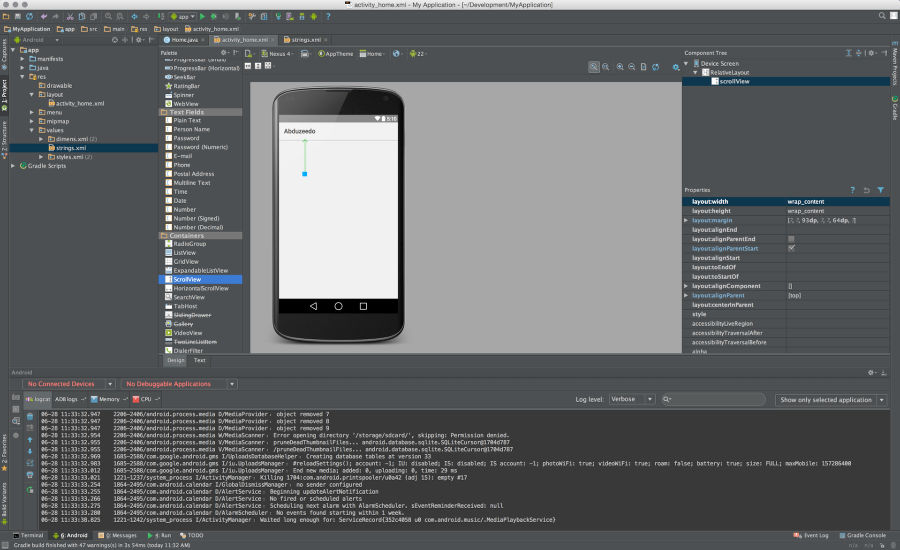Select ScrollView in the palette

pos(200,280)
